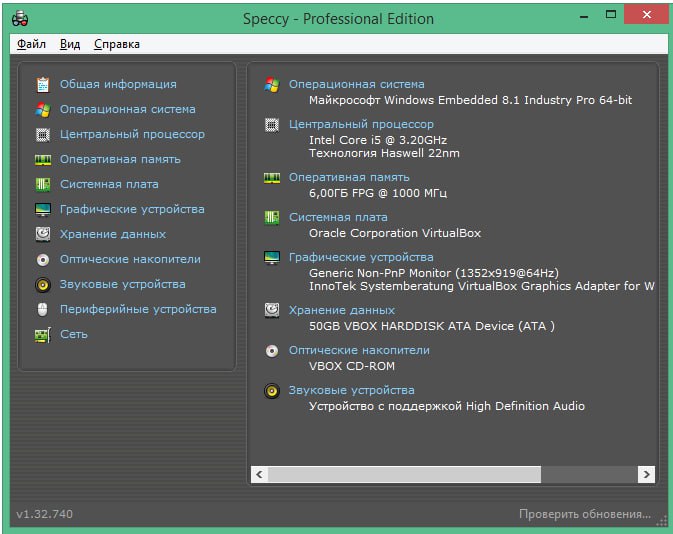Open the Файл menu
This screenshot has height=534, width=673.
point(31,44)
